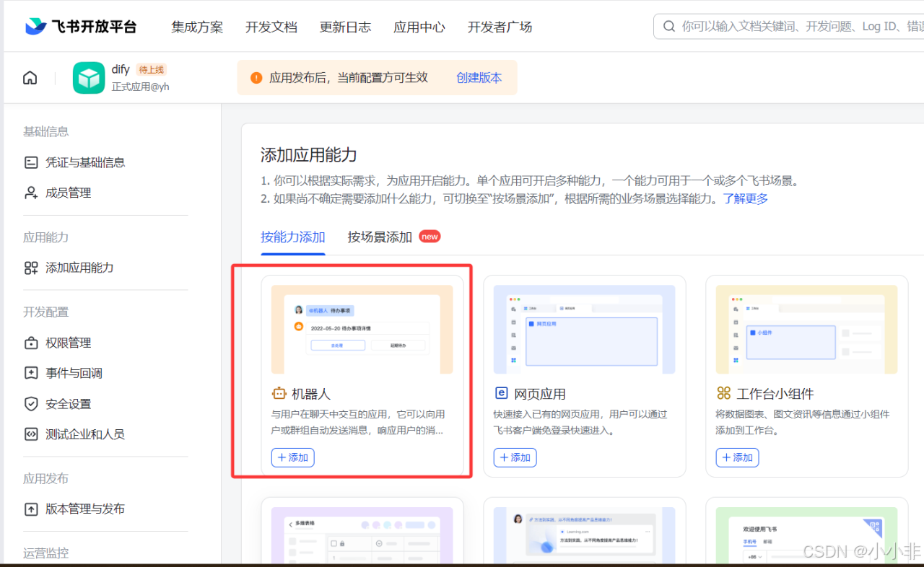The width and height of the screenshot is (924, 567).
Task: Switch to the 按场景添加 tab
Action: pos(380,237)
